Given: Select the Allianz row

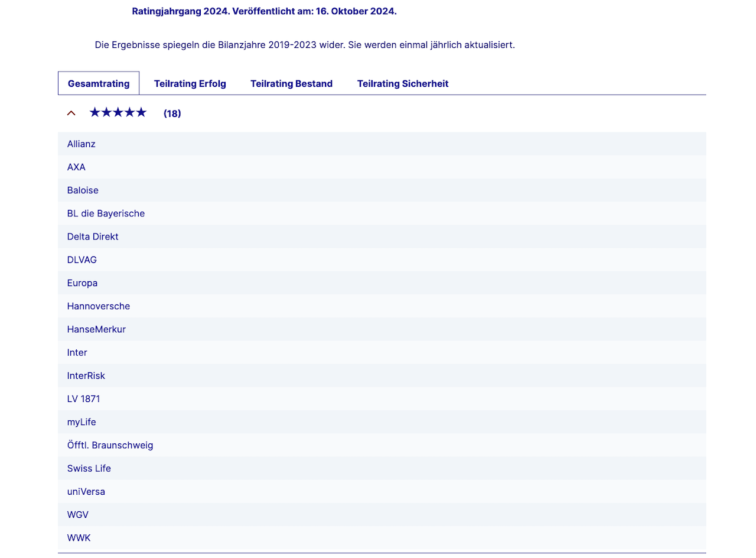Looking at the screenshot, I should pos(382,144).
